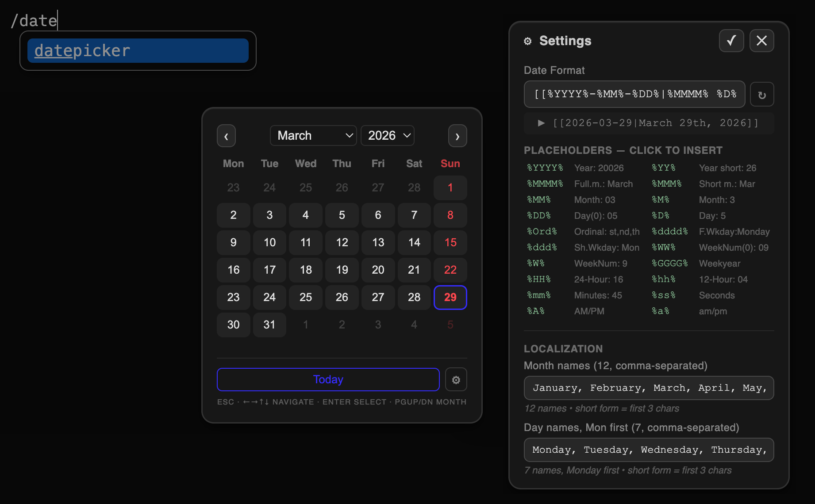The width and height of the screenshot is (815, 504).
Task: Open the March month dropdown
Action: point(313,136)
